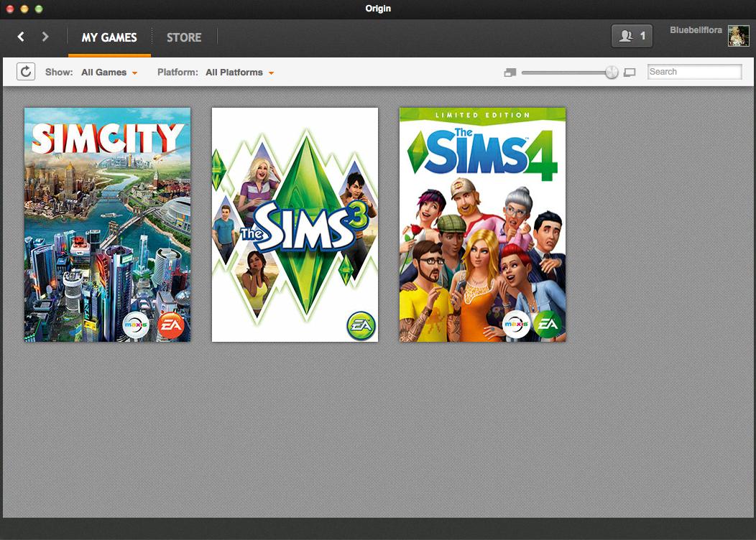Go back with the left arrow

point(21,37)
